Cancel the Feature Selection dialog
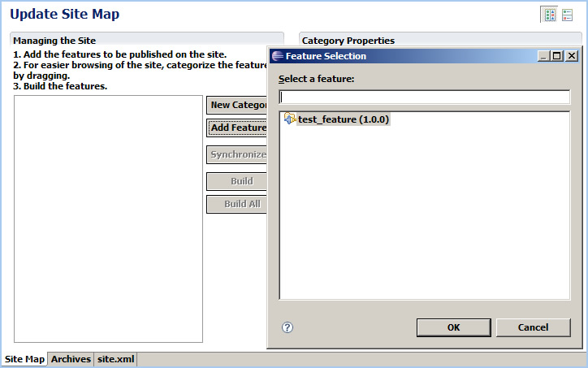This screenshot has height=368, width=588. coord(534,327)
